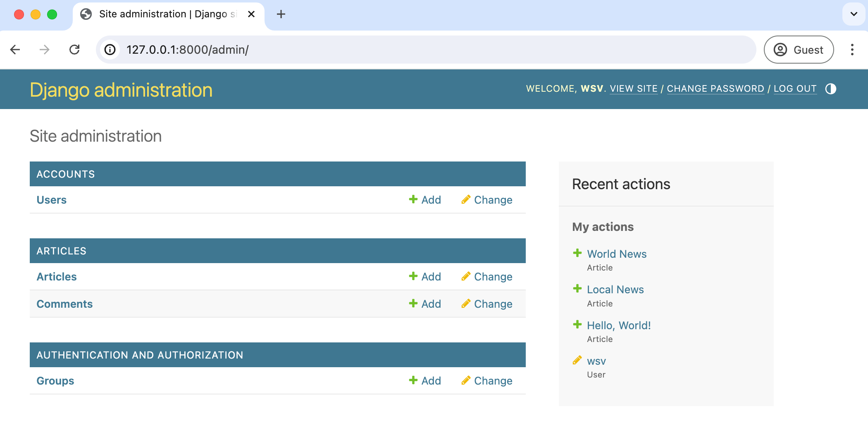Open the Guest profile button
Viewport: 868px width, 437px height.
click(799, 50)
